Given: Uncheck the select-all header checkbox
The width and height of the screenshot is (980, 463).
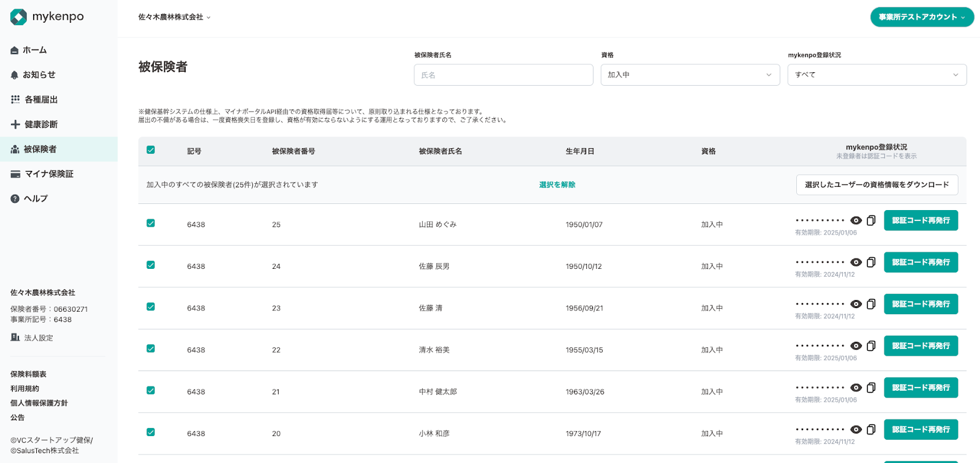Looking at the screenshot, I should coord(151,150).
